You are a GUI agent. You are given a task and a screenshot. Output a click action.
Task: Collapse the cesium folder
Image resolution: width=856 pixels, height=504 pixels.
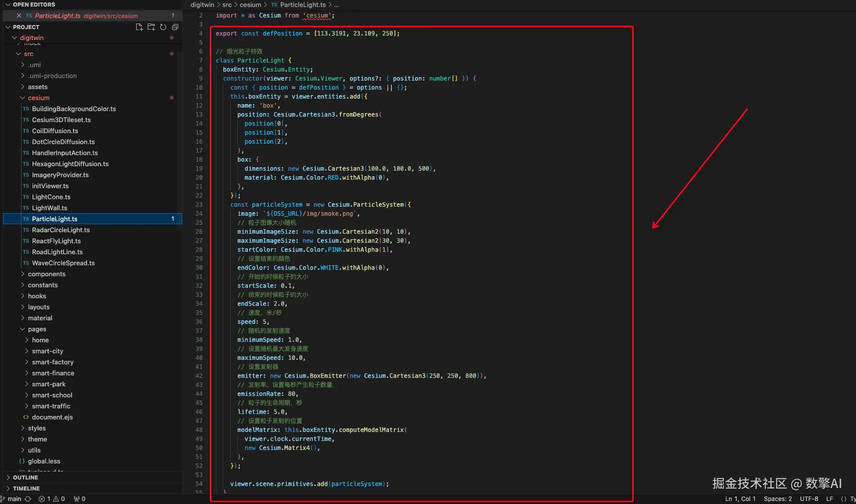pos(23,98)
